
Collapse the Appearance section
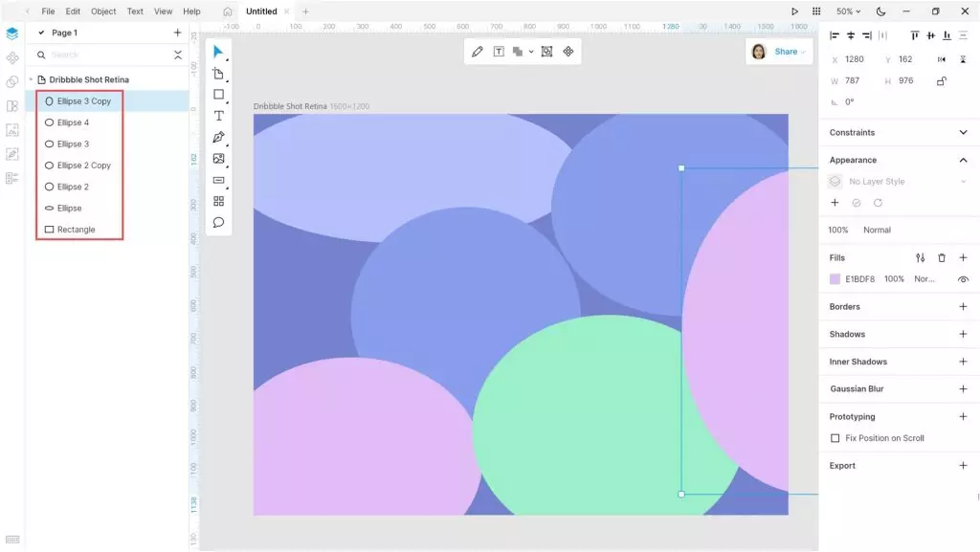pyautogui.click(x=963, y=160)
